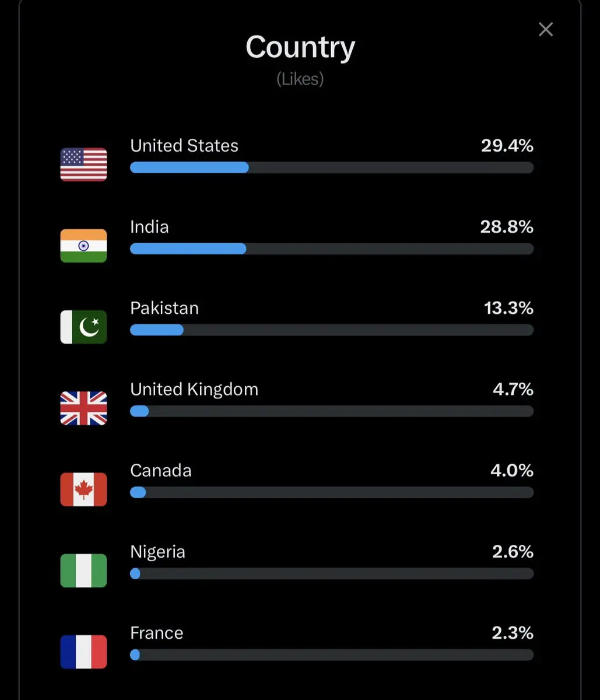Click the Nigeria percentage bar
The image size is (600, 700).
(x=332, y=573)
